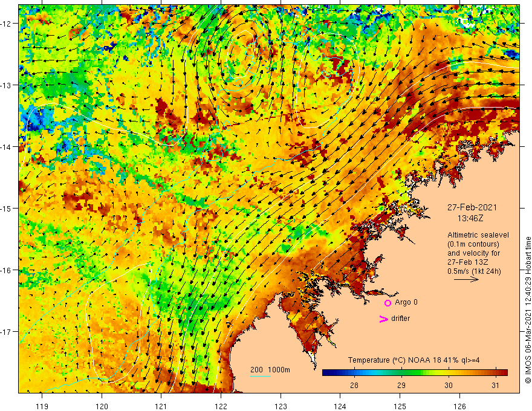Click the magenta drifter arrowhead legend marker
This screenshot has width=532, height=411.
383,319
